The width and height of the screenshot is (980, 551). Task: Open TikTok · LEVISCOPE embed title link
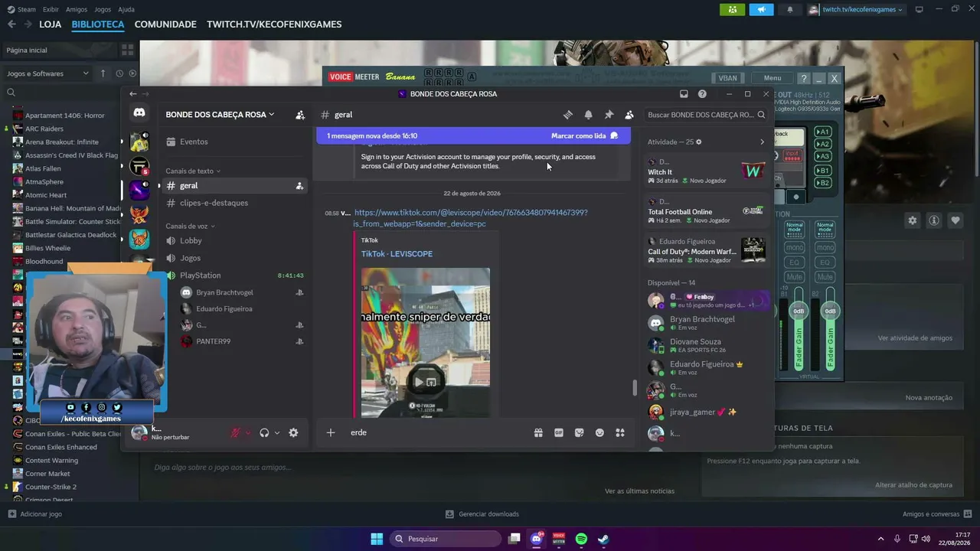(397, 254)
